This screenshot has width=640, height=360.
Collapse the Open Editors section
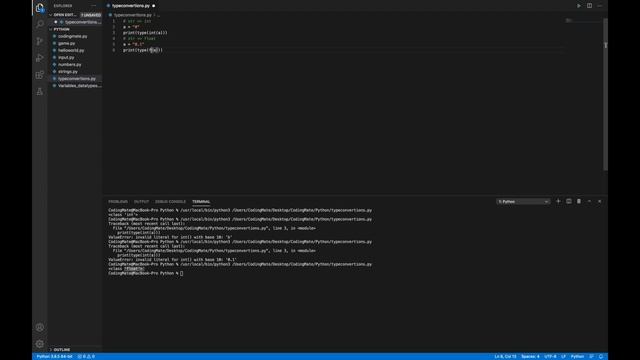[x=63, y=15]
